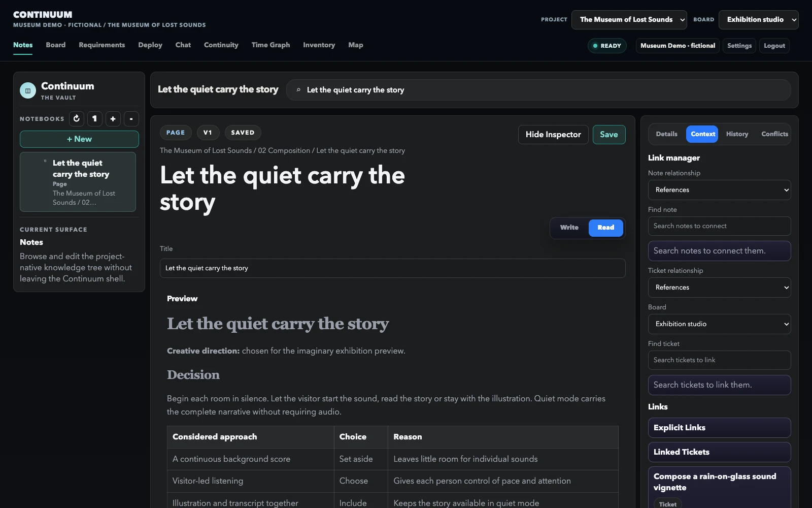Click the top search field for notes
812x508 pixels.
coord(538,90)
